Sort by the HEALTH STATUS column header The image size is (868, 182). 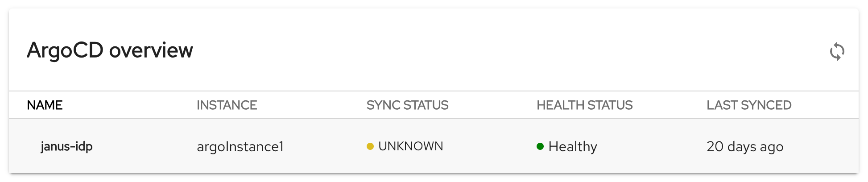[x=584, y=105]
